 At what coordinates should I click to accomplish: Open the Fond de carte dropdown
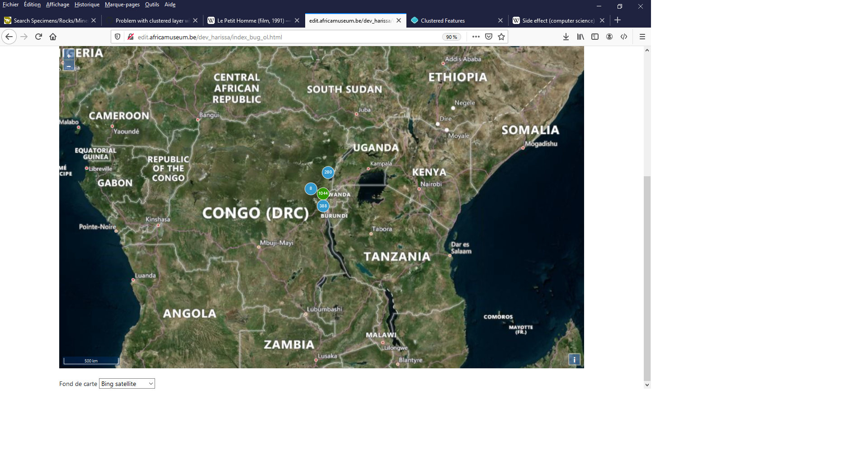tap(127, 384)
